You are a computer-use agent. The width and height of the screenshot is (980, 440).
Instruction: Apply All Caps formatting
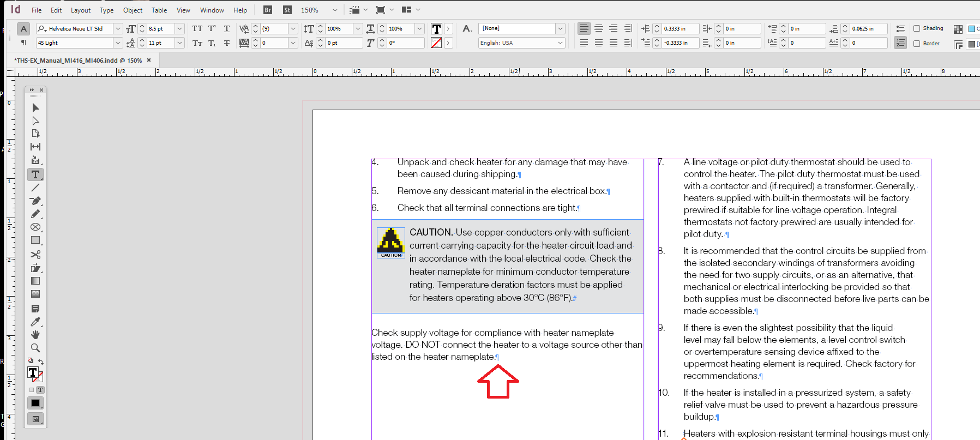click(x=197, y=28)
